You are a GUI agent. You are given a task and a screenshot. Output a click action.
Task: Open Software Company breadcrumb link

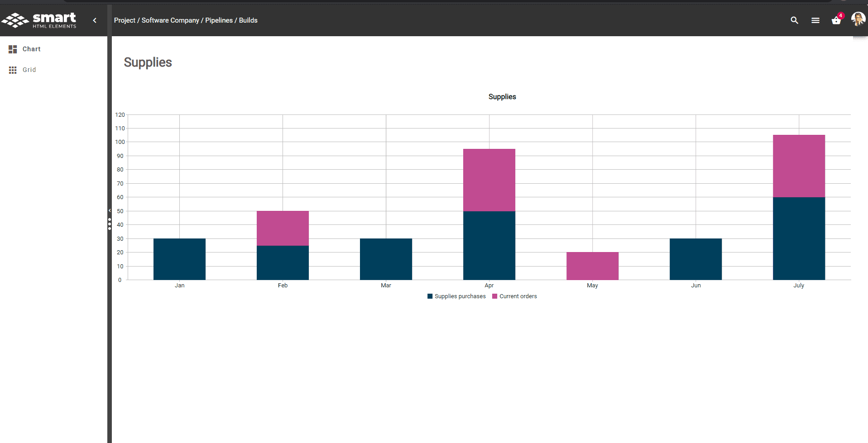170,20
